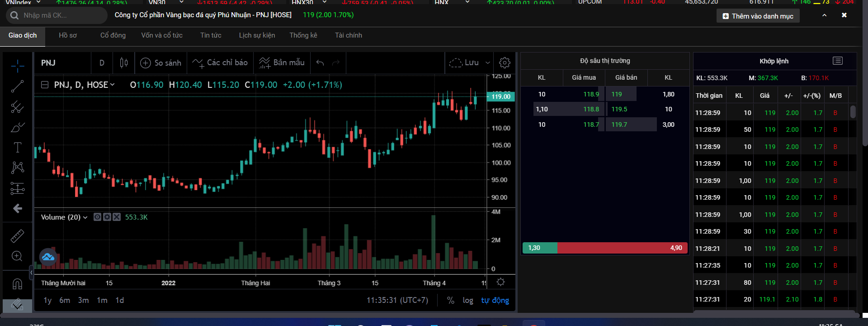Click the green buy portion of volume bar

540,248
